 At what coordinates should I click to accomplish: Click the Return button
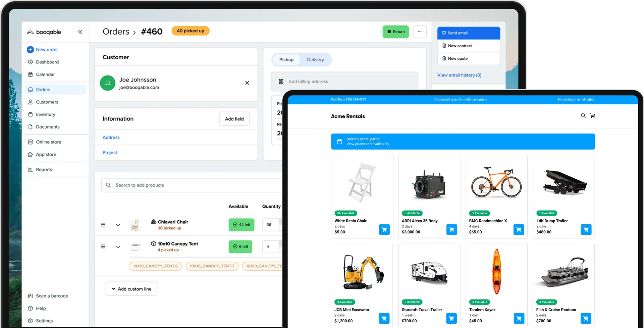click(x=396, y=32)
